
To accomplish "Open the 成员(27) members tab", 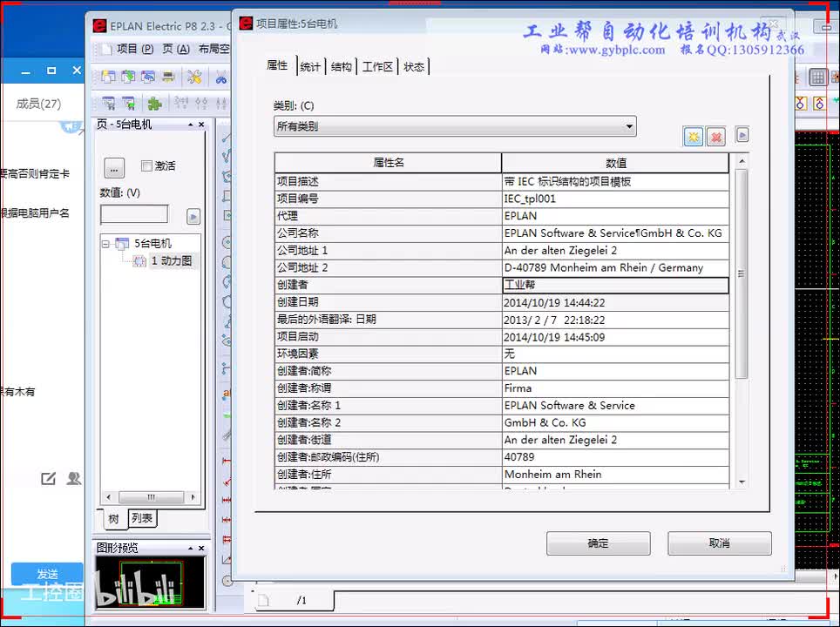I will 38,104.
